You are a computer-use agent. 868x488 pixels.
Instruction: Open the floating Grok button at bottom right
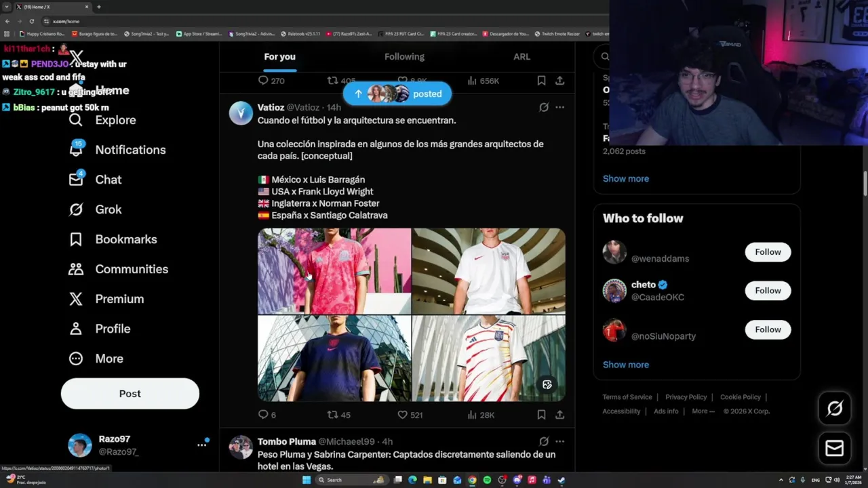pos(834,408)
